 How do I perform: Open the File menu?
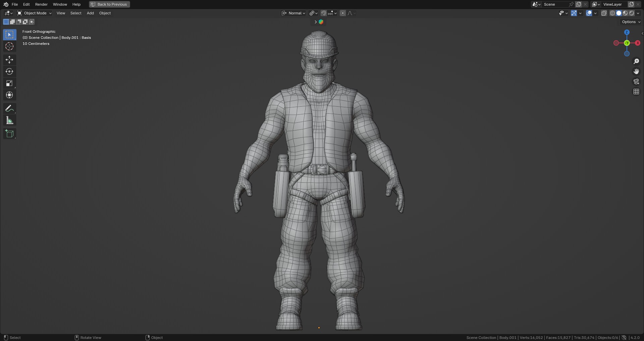point(15,4)
